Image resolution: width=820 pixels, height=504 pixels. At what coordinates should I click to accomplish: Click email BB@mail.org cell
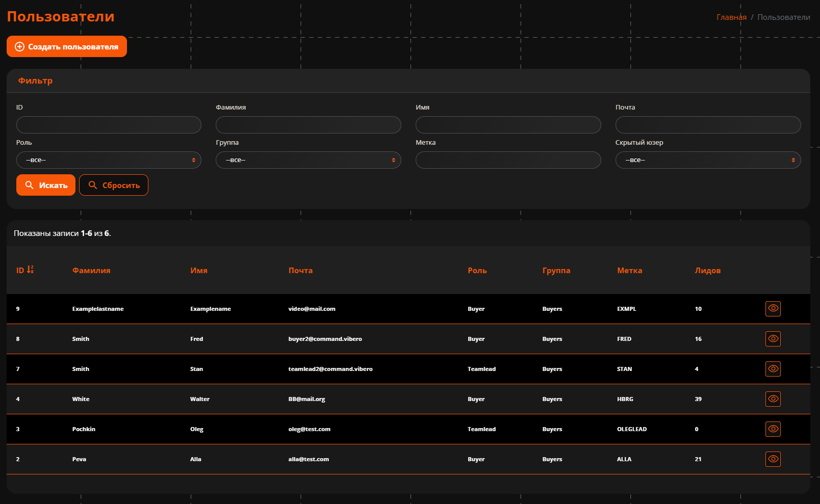(x=307, y=399)
